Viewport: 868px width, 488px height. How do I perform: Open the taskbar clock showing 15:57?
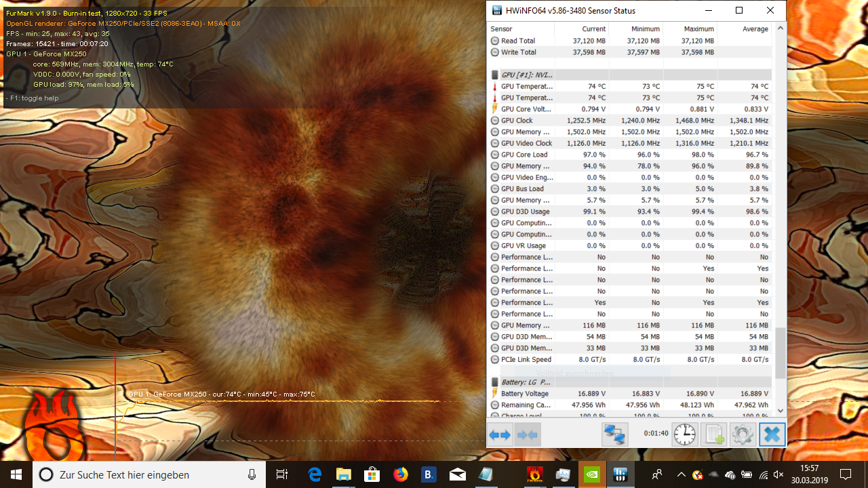point(809,474)
